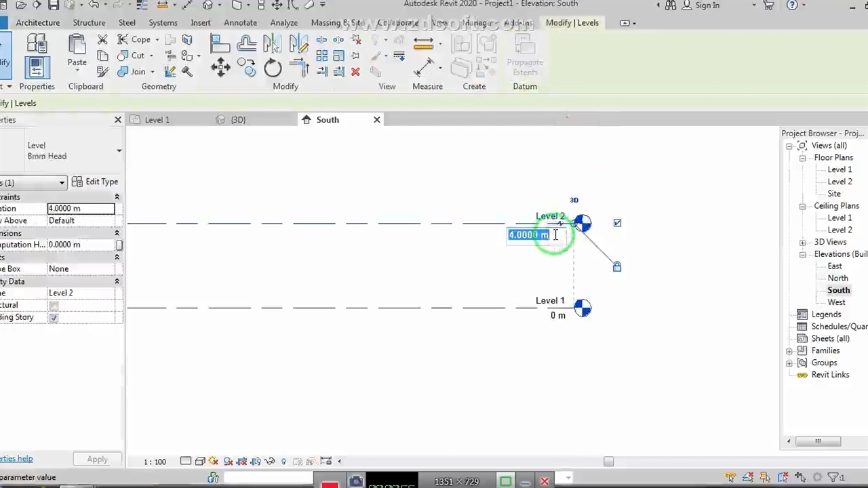The height and width of the screenshot is (488, 868).
Task: Select the Move tool in Modify panel
Action: coord(220,67)
